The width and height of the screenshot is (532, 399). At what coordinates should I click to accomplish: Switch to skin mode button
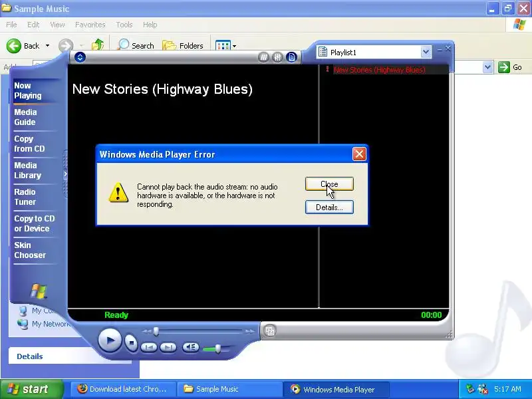[x=270, y=331]
